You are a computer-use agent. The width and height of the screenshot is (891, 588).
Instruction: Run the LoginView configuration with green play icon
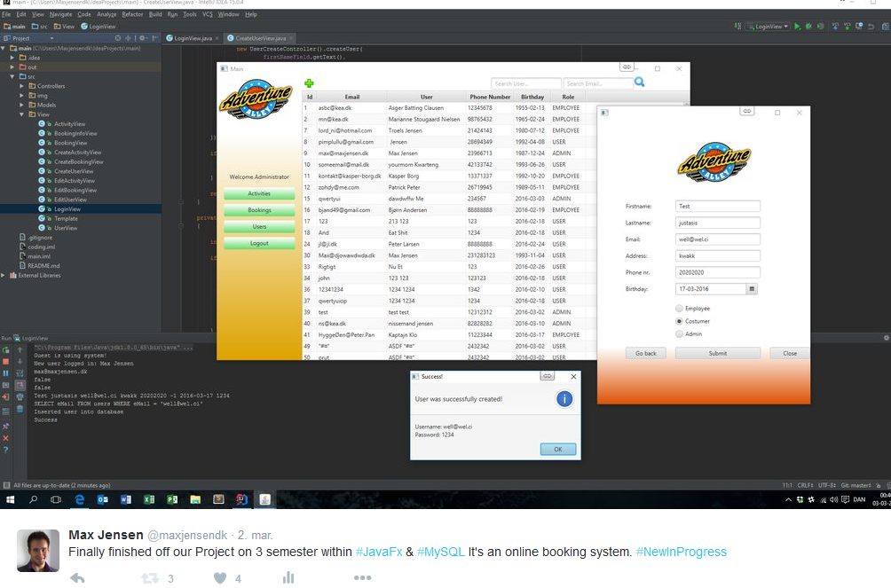tap(797, 27)
